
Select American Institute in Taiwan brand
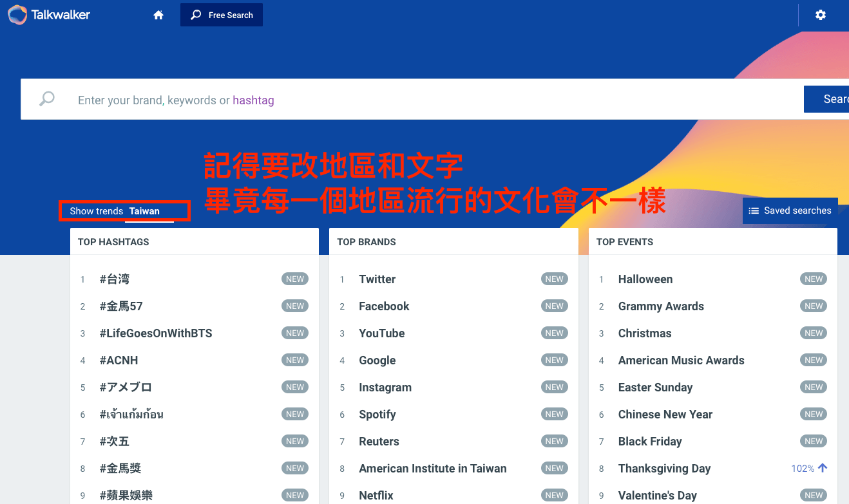[x=433, y=469]
